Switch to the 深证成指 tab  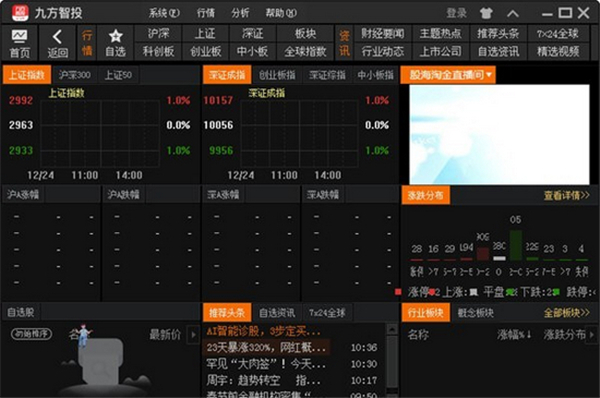[x=227, y=75]
